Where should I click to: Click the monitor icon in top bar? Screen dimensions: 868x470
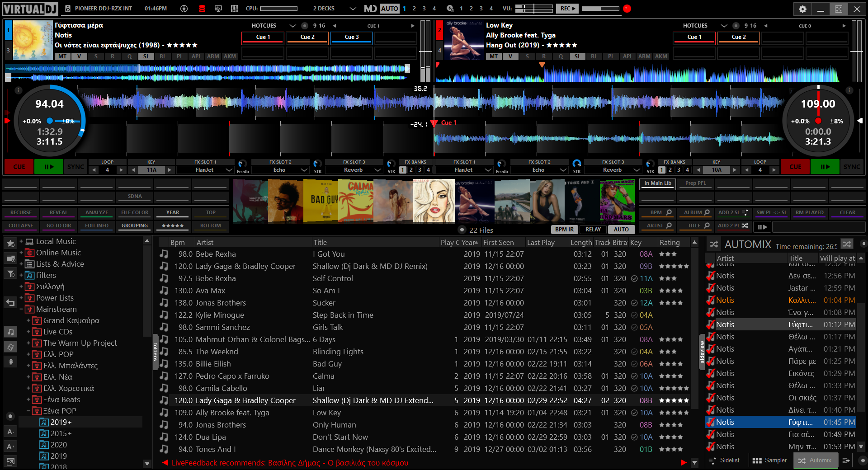218,9
